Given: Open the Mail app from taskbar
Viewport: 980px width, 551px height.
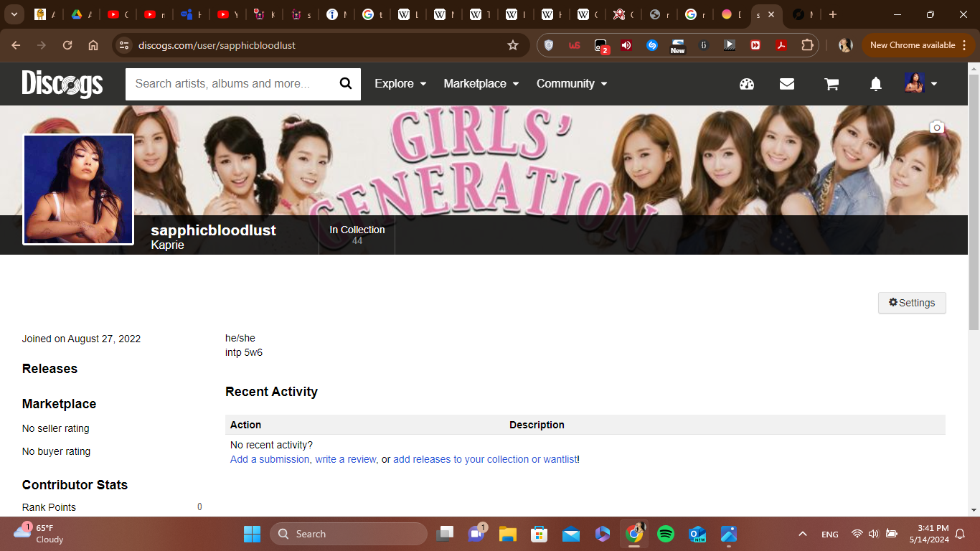Looking at the screenshot, I should pos(571,534).
